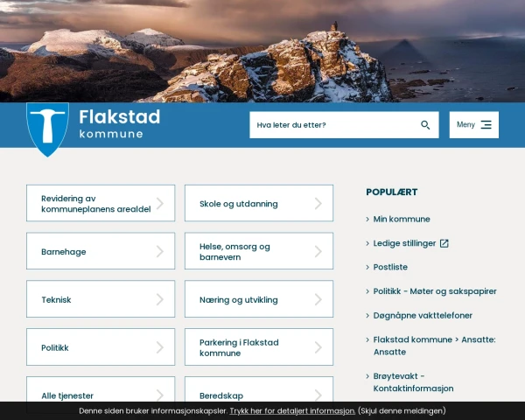Screen dimensions: 525x420
Task: Open the Beredskap card
Action: [x=259, y=389]
